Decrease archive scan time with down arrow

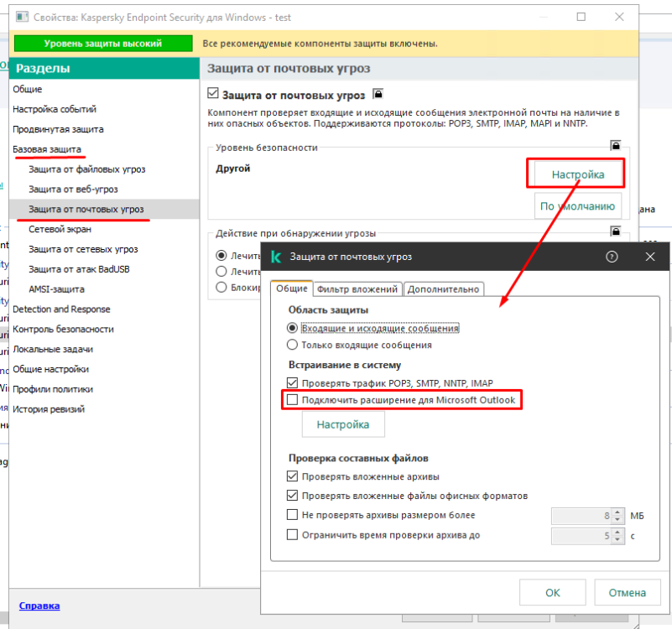[617, 539]
